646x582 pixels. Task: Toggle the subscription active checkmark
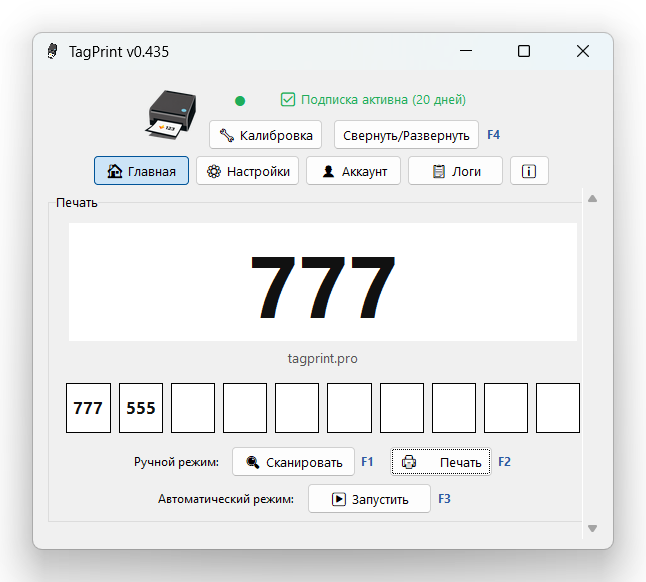coord(288,100)
